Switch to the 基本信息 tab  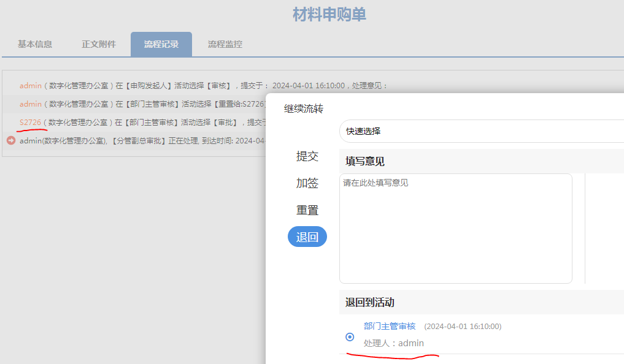pyautogui.click(x=35, y=44)
